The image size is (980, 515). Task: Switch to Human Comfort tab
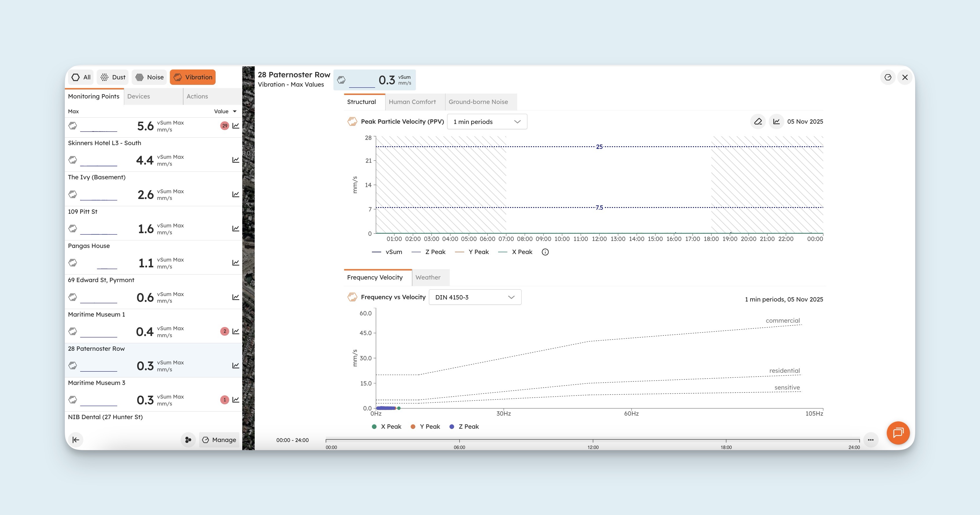pos(412,102)
